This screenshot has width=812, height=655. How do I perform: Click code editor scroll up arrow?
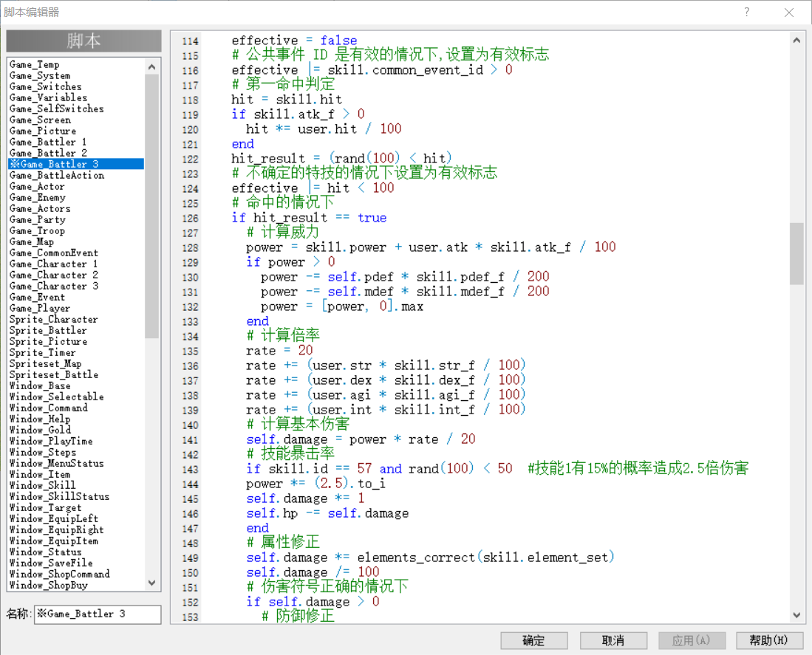(x=796, y=41)
